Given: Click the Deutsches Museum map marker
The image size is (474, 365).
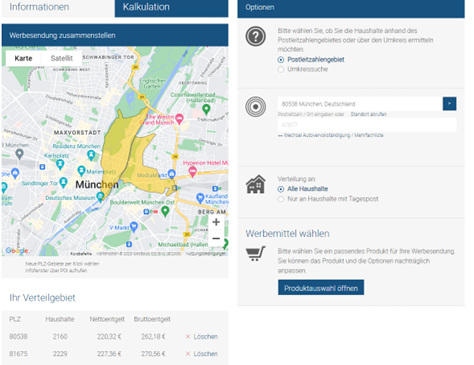Looking at the screenshot, I should [100, 197].
